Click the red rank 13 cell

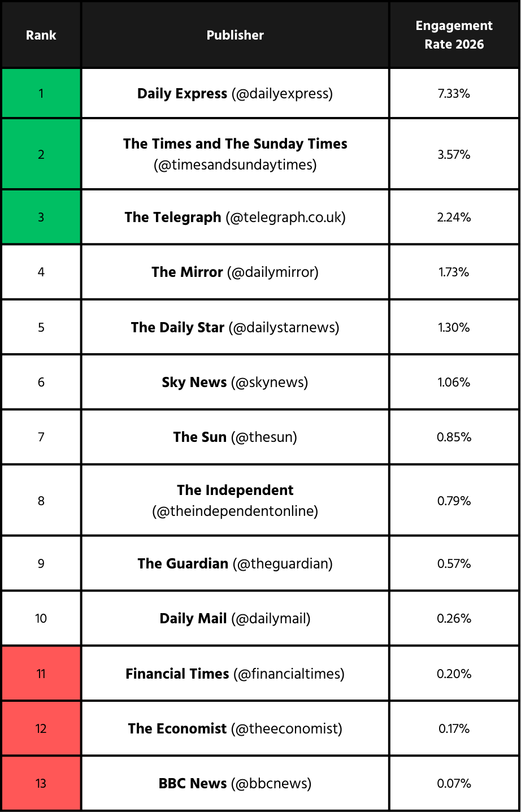pos(41,783)
